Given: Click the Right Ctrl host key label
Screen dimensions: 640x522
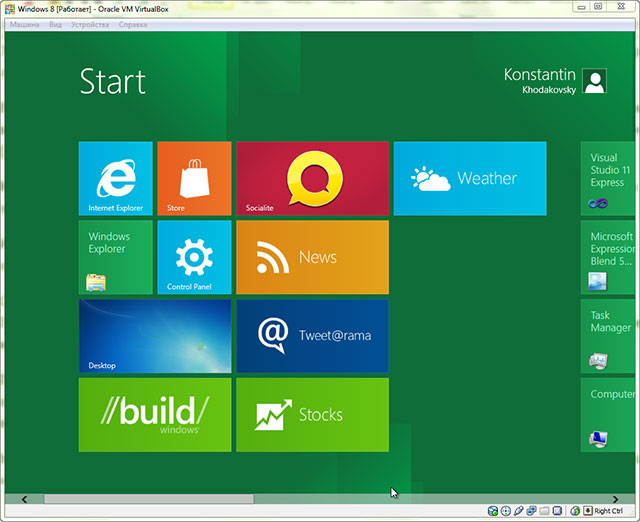Looking at the screenshot, I should (609, 511).
